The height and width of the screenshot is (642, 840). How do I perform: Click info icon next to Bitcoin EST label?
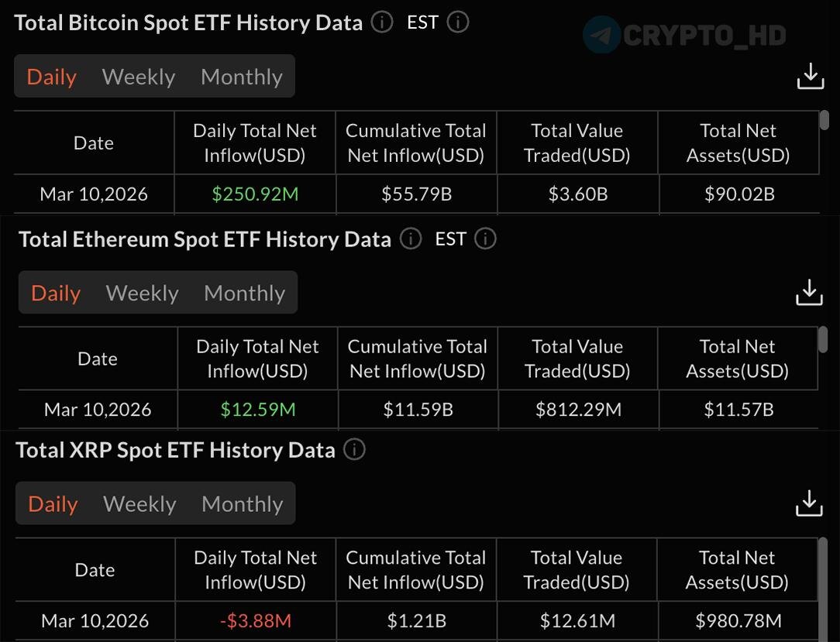pyautogui.click(x=458, y=22)
